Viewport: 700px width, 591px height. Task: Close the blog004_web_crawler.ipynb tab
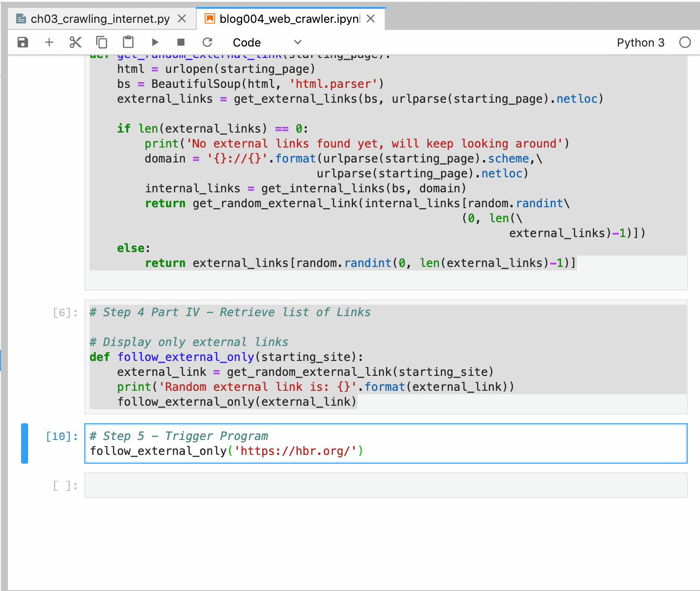click(371, 19)
